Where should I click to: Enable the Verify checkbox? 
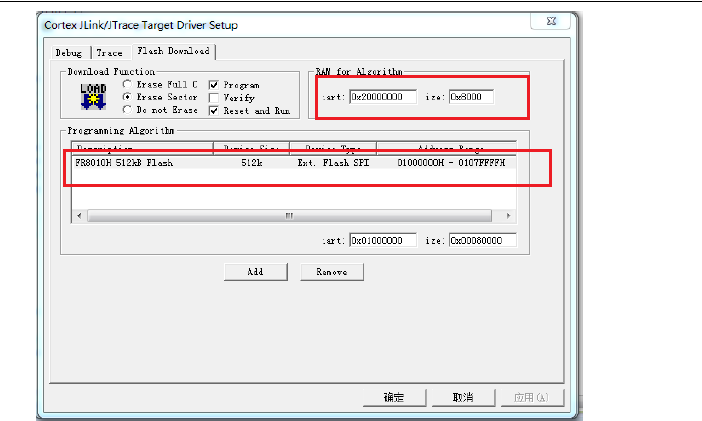[214, 97]
